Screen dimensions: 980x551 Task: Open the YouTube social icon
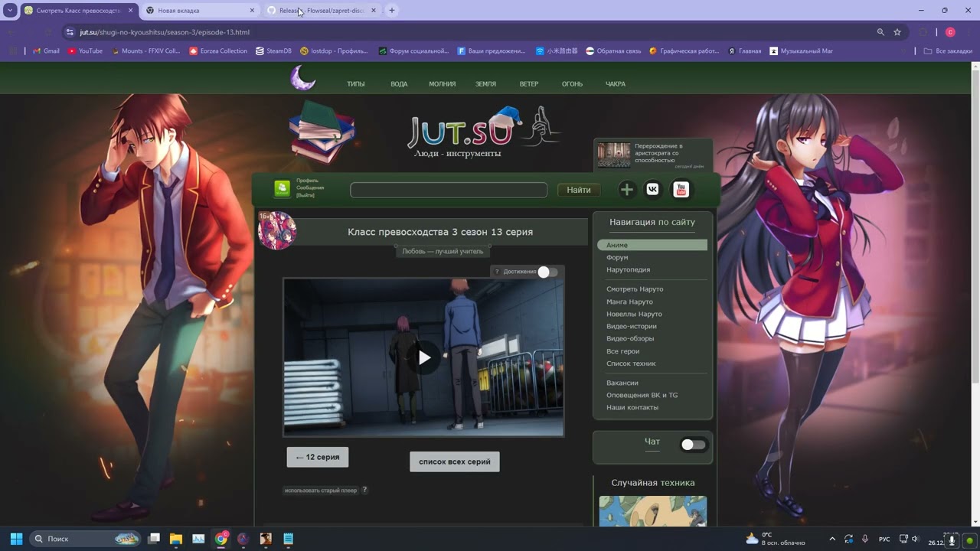681,190
